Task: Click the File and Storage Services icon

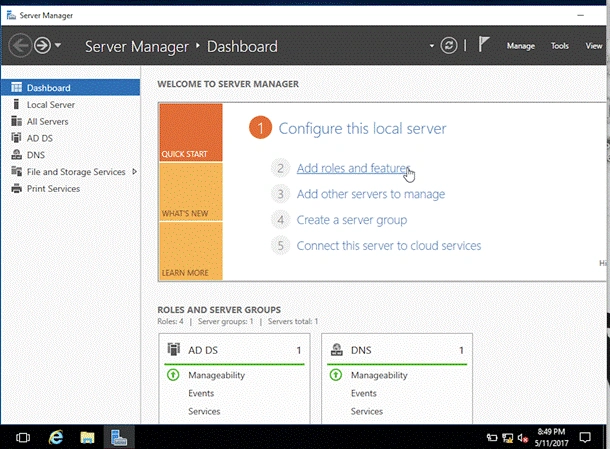Action: 16,171
